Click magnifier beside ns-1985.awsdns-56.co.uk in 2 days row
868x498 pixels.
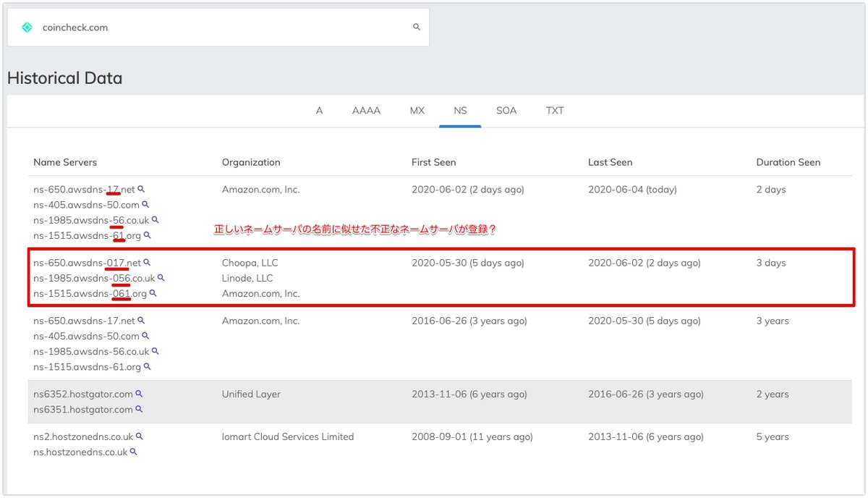(x=155, y=220)
